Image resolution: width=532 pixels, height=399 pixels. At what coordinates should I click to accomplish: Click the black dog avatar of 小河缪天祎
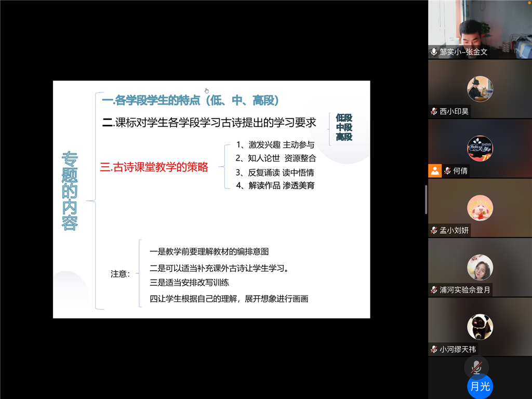480,327
